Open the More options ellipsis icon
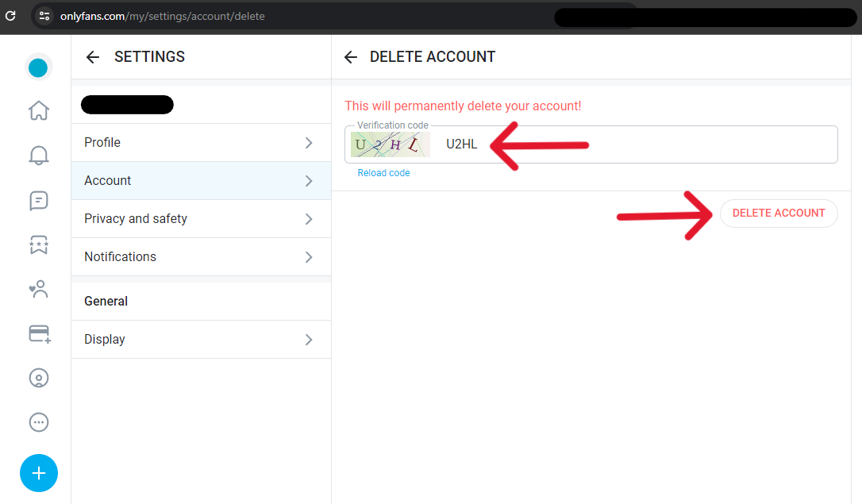The image size is (862, 504). pyautogui.click(x=38, y=422)
